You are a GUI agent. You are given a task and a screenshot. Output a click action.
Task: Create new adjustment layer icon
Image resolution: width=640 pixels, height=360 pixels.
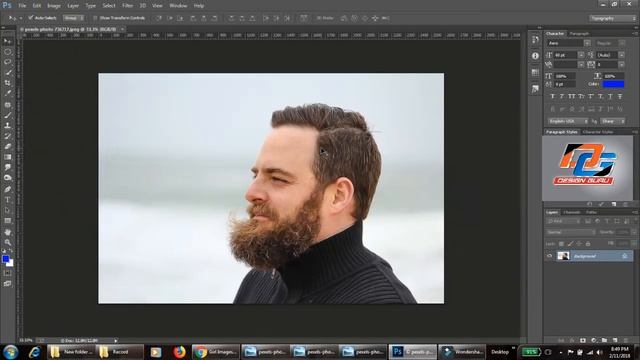(x=593, y=340)
